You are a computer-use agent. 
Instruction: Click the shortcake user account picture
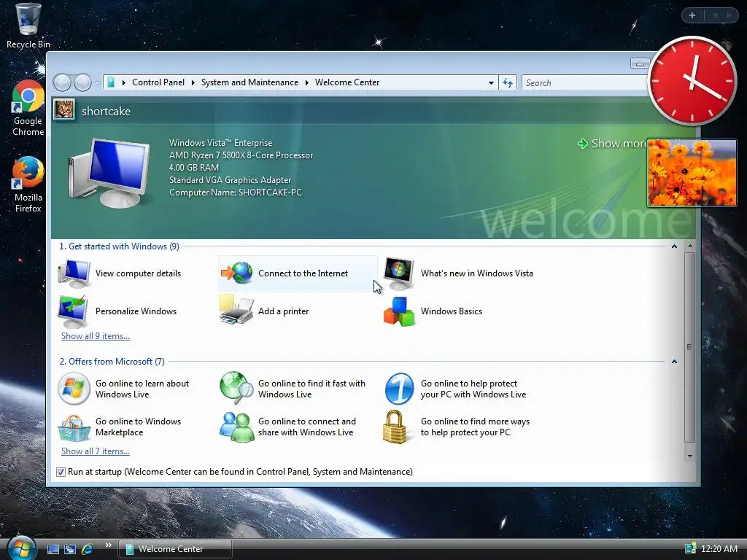(64, 110)
